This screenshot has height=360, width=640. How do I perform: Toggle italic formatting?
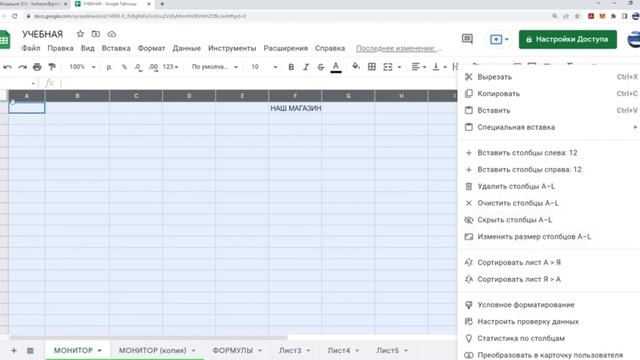coord(306,67)
